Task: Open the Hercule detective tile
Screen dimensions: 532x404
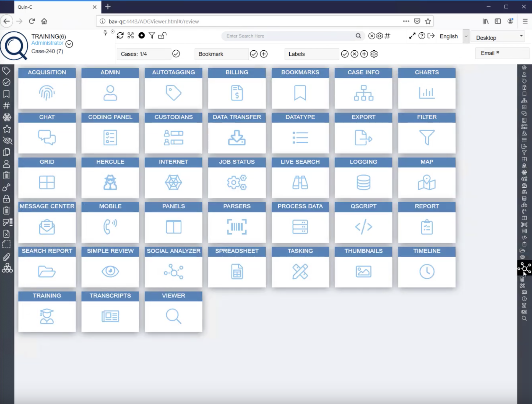Action: coord(110,178)
